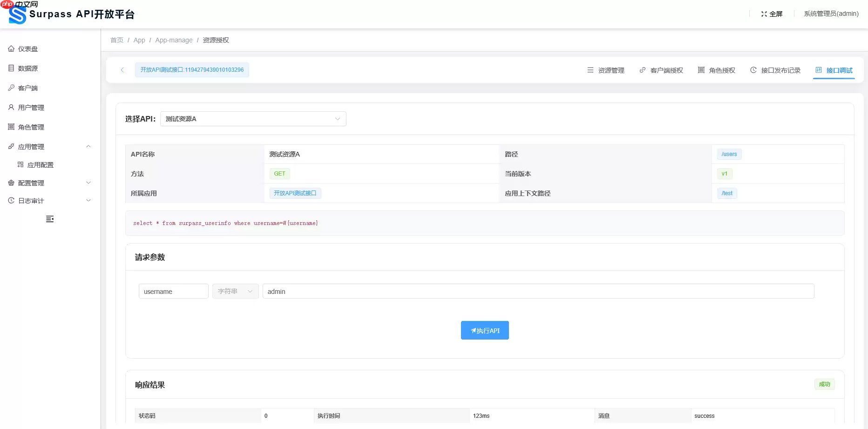Open the 选择API dropdown

pos(253,119)
